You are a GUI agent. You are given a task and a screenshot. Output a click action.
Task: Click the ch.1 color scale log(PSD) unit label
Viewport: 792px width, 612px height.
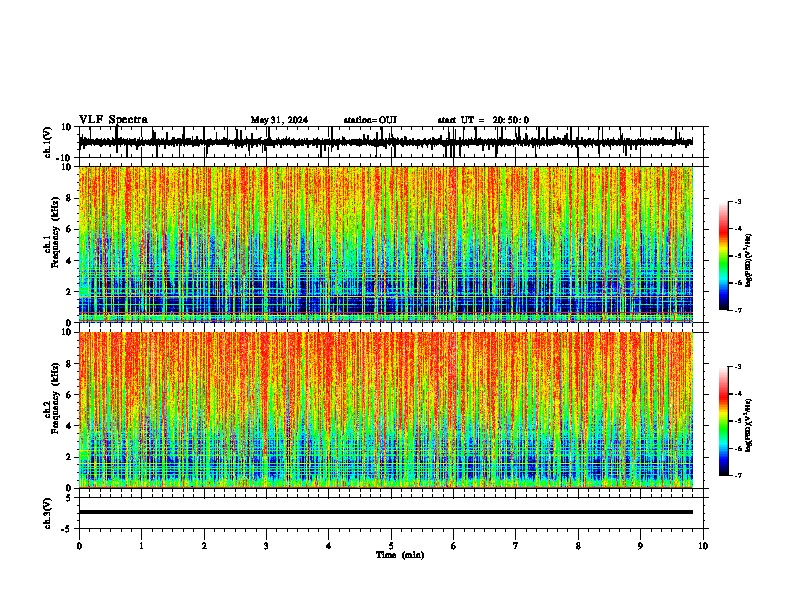tap(749, 260)
